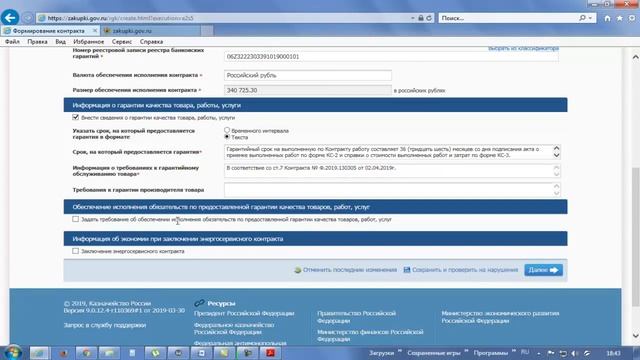
Task: Click the page scrollbar down arrow
Action: [635, 336]
